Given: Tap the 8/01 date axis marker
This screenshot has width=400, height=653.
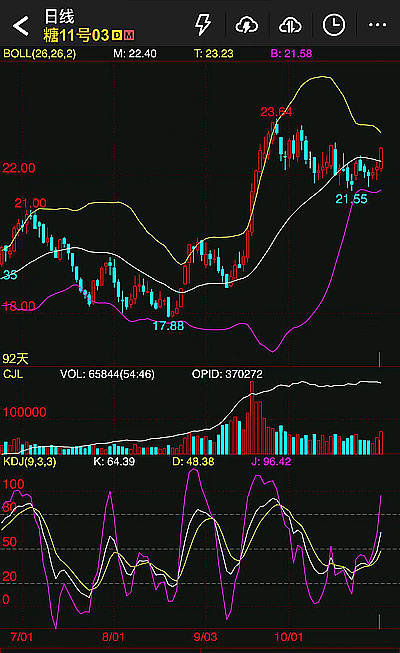Looking at the screenshot, I should pyautogui.click(x=113, y=637).
